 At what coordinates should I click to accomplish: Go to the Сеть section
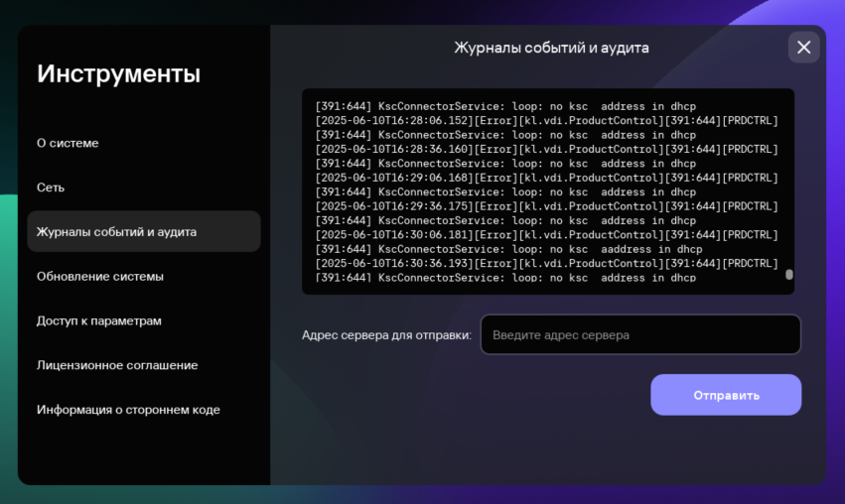coord(51,188)
